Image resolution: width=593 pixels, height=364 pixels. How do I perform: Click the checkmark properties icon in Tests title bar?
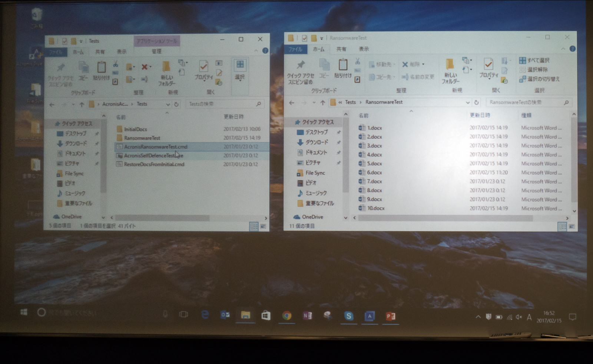pos(64,41)
